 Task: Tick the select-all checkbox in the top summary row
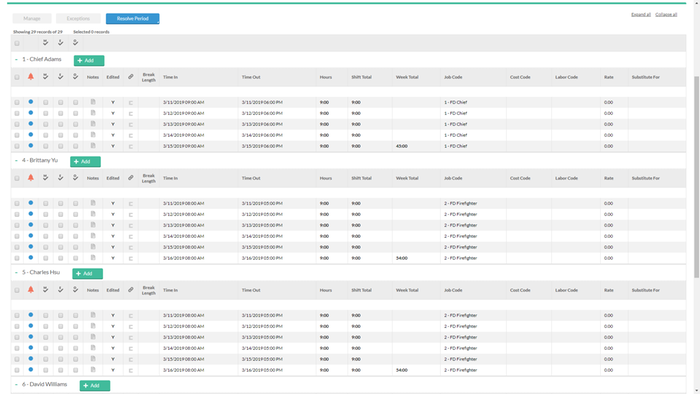17,43
